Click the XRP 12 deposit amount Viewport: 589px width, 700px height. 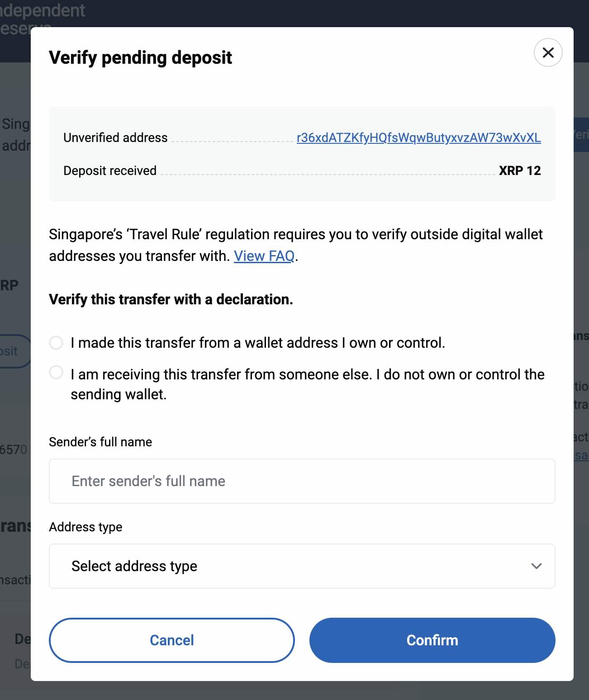519,170
